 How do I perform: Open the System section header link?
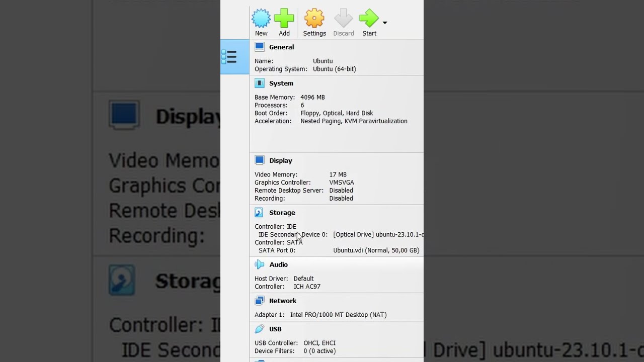[281, 83]
